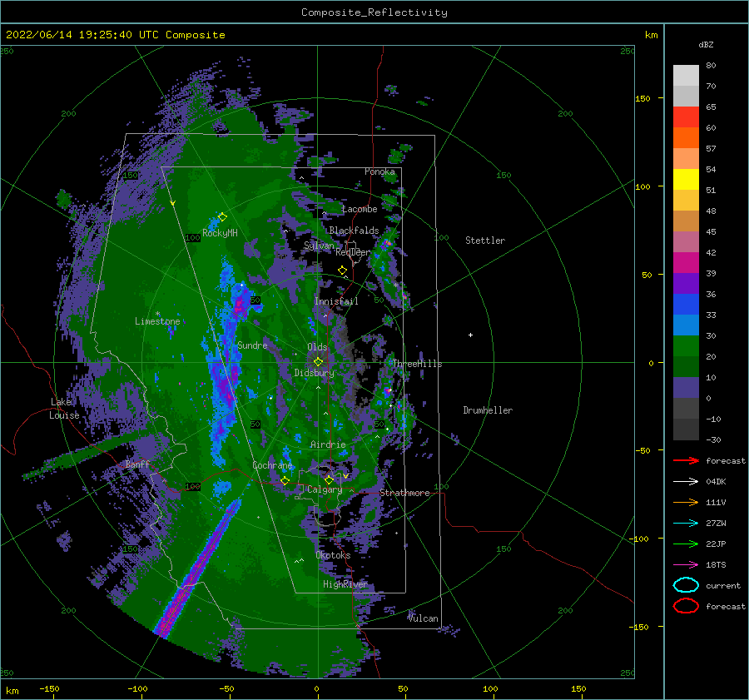Click yellow radar-site diamond between Olds and Didsbury
This screenshot has height=700, width=749.
(x=318, y=362)
